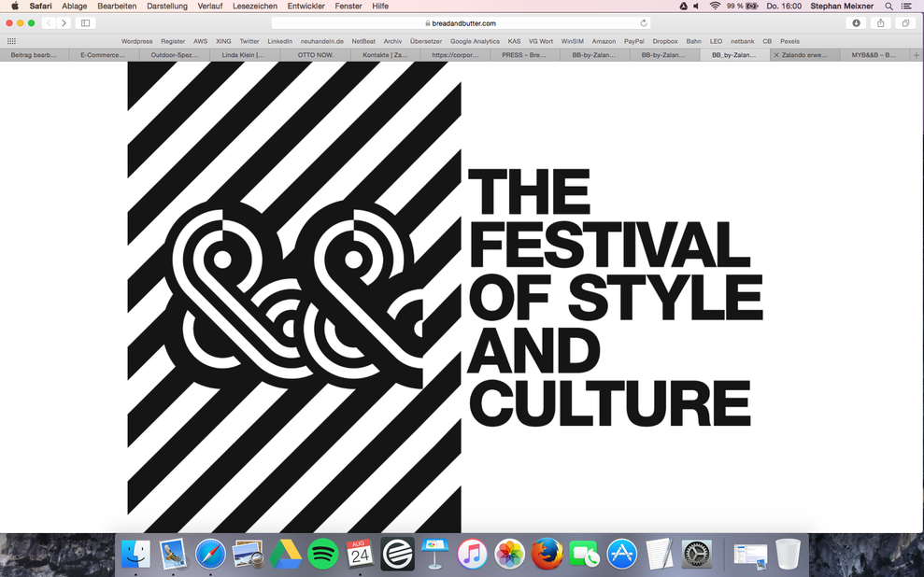Open Spotify from the Dock

323,554
